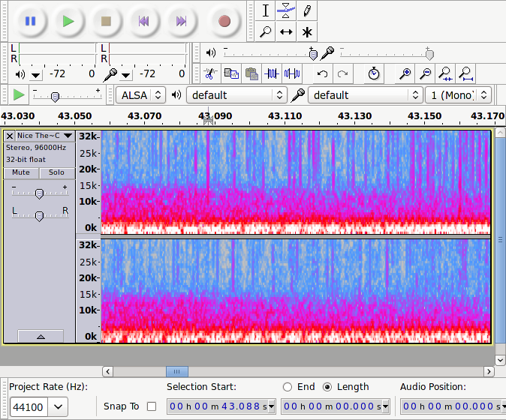
Task: Click the input volume slider handle
Action: click(x=429, y=55)
